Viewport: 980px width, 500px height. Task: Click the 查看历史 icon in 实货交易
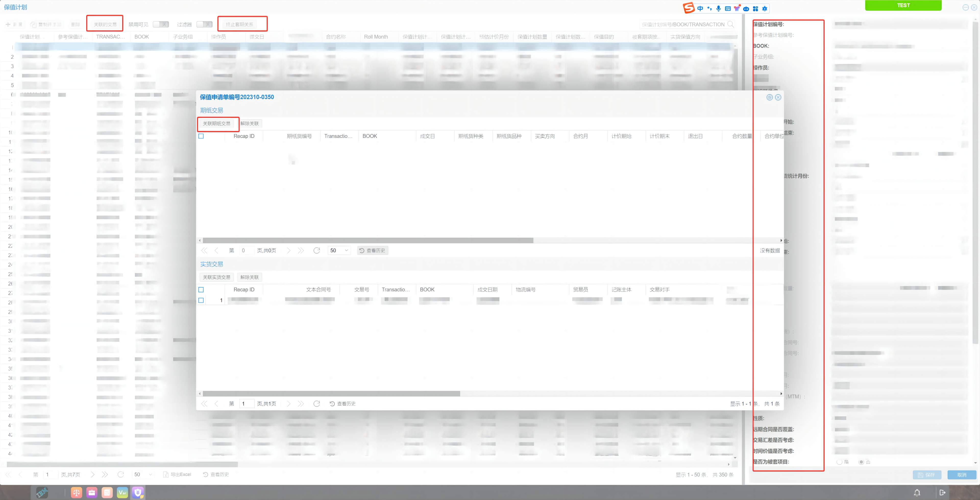tap(333, 404)
